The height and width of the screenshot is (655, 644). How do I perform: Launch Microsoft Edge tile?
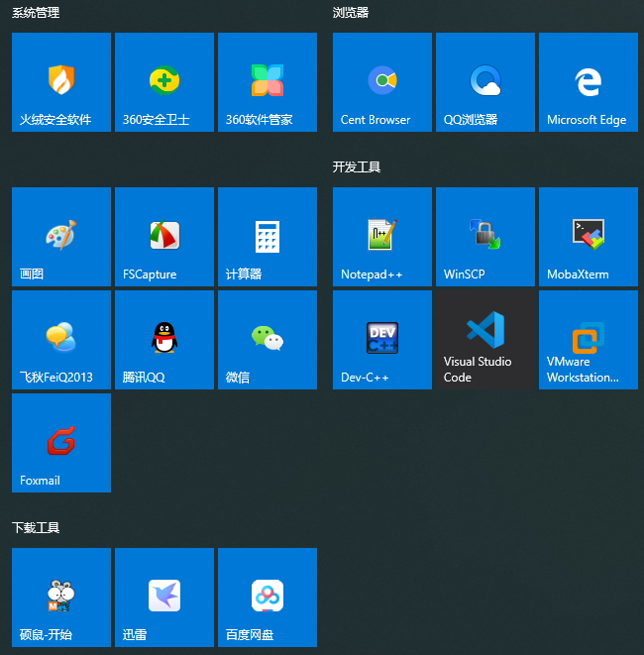point(589,82)
